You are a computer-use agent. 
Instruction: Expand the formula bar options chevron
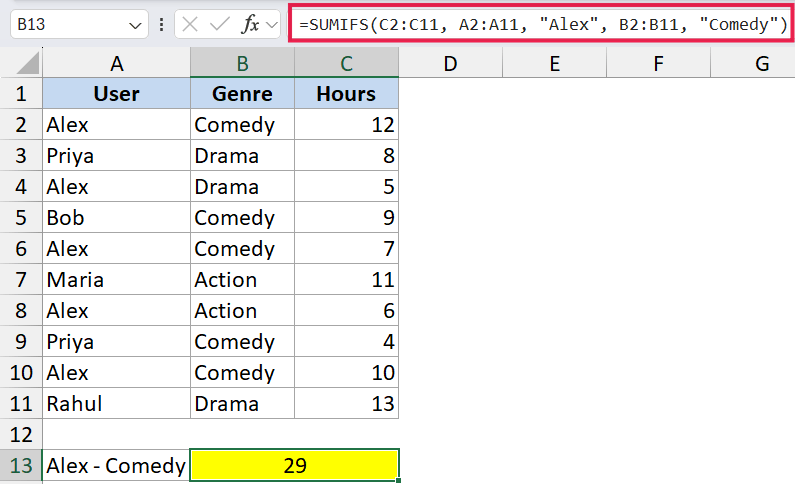click(x=272, y=24)
